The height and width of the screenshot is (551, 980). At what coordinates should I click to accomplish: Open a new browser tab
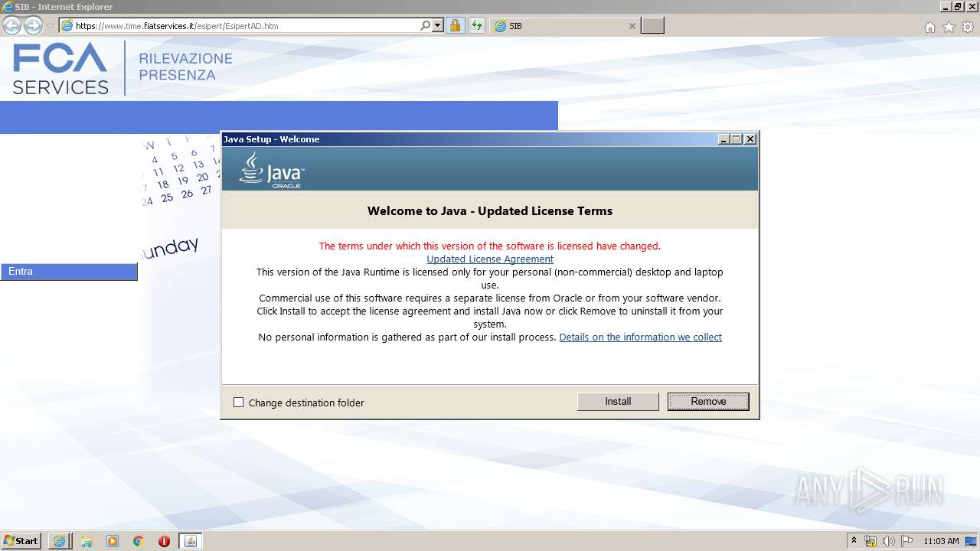(x=652, y=26)
